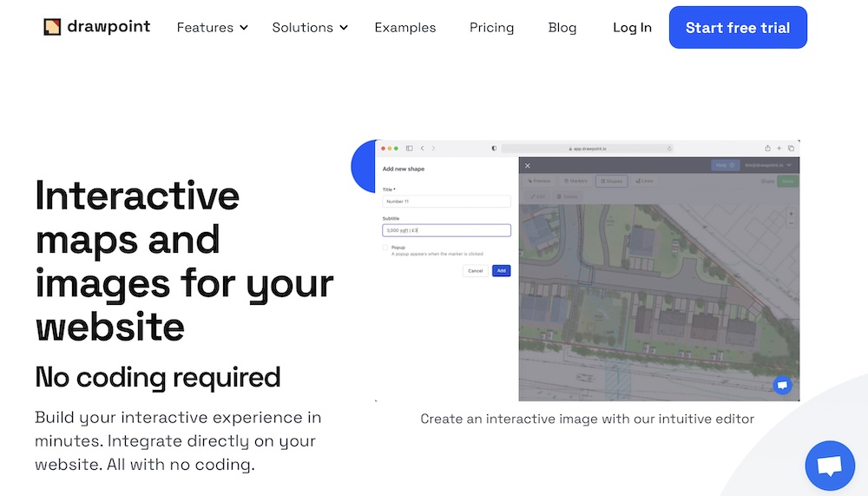Click the site plan map in demo

(x=659, y=302)
